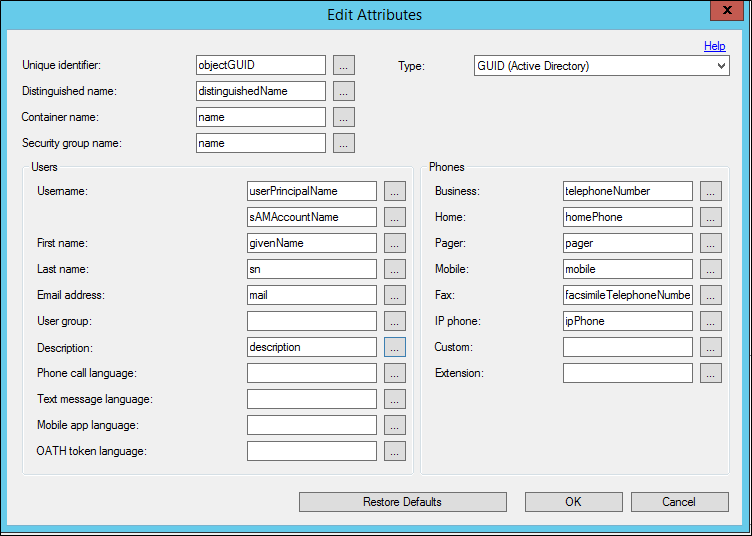The image size is (752, 536).
Task: Click browse button for User group
Action: coord(395,321)
